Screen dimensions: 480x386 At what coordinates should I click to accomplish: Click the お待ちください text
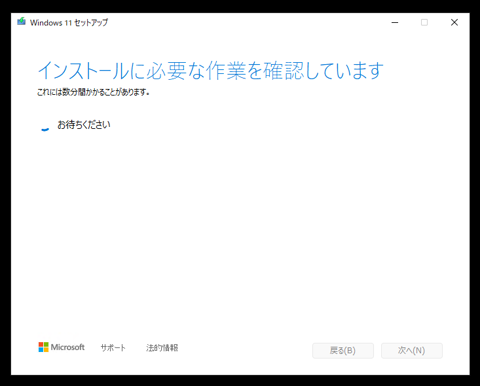[84, 125]
